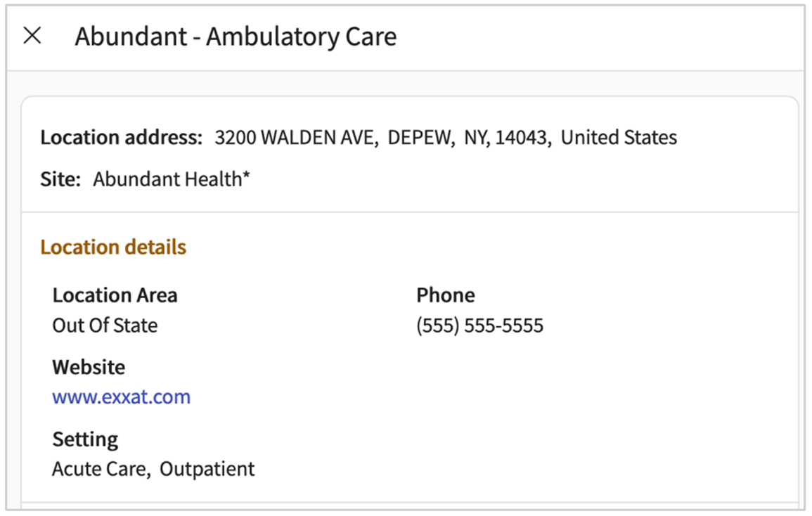The height and width of the screenshot is (516, 812).
Task: Click the United States country text
Action: pos(619,137)
